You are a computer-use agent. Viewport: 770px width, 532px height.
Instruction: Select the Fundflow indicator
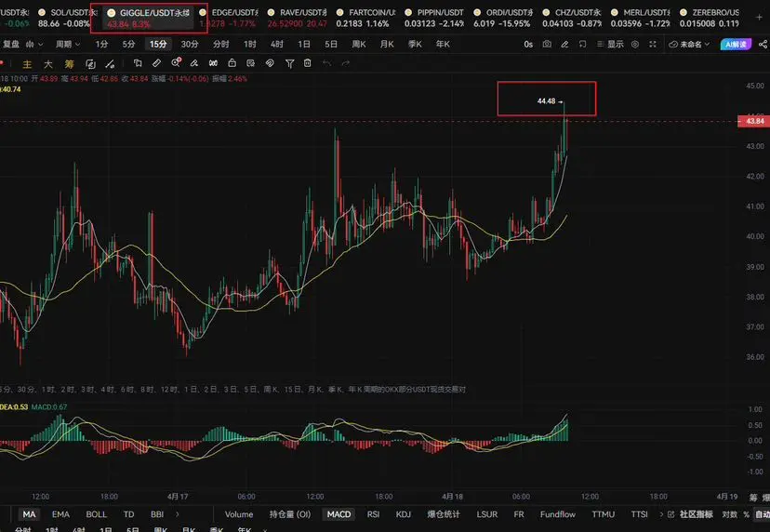[x=558, y=514]
